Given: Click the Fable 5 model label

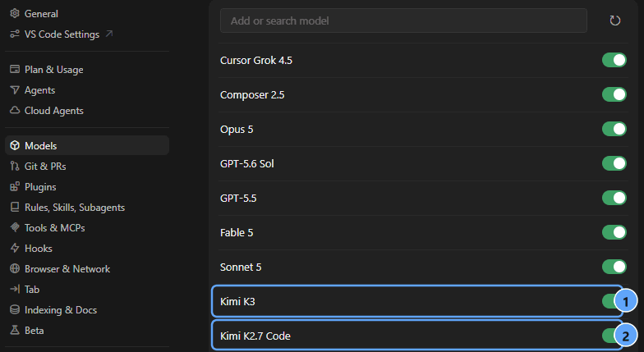Looking at the screenshot, I should pos(237,233).
